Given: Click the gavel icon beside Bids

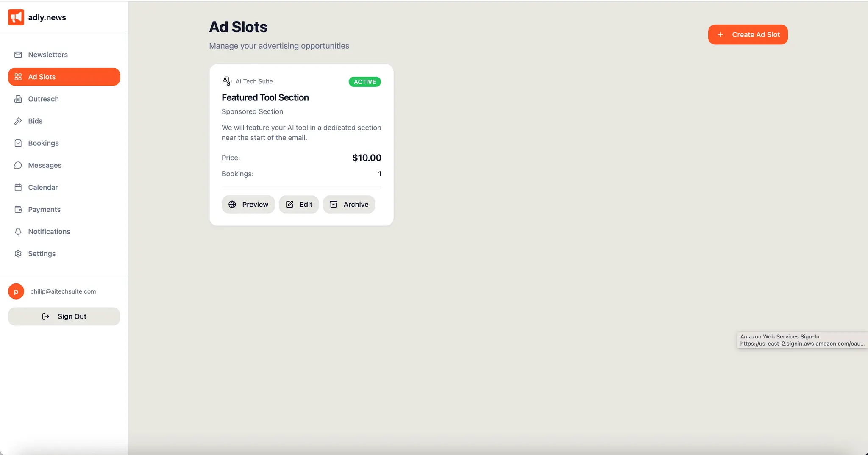Looking at the screenshot, I should click(x=18, y=121).
